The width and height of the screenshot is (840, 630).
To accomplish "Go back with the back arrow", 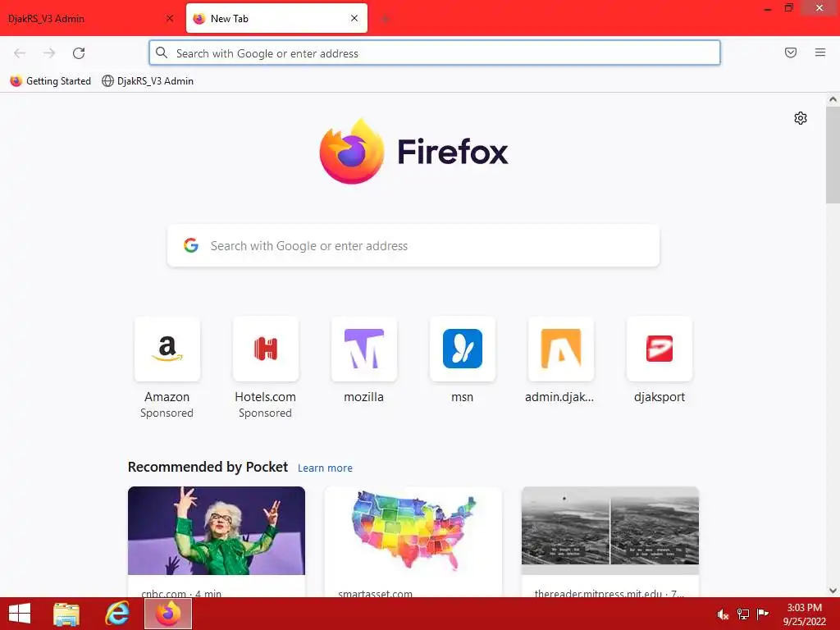I will (x=20, y=53).
